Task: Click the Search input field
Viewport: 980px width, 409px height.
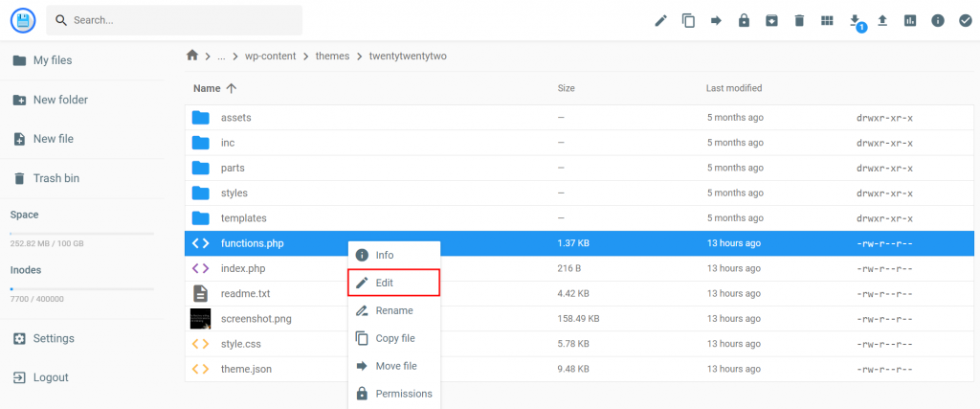Action: [x=182, y=20]
